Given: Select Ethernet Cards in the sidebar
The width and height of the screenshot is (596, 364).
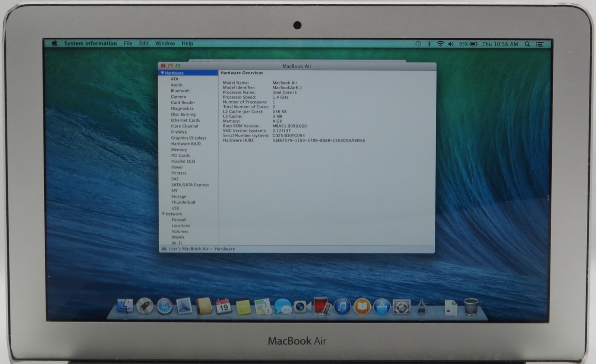Looking at the screenshot, I should click(186, 120).
